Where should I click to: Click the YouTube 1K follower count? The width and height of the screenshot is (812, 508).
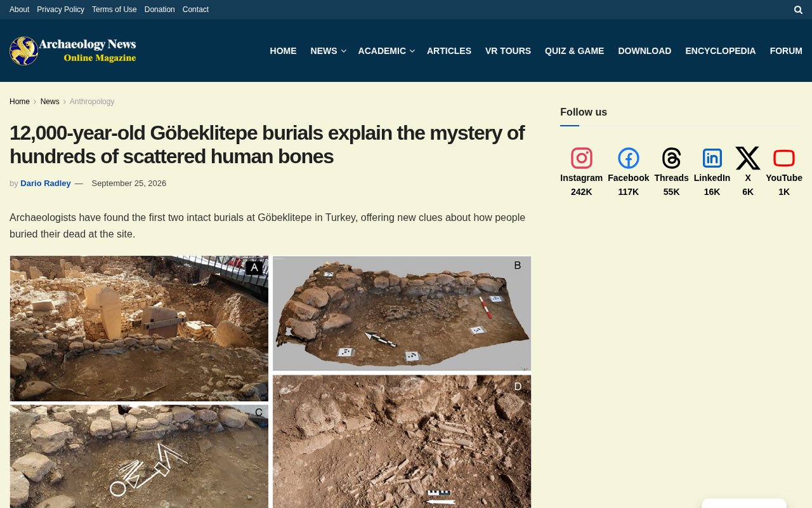(x=784, y=192)
